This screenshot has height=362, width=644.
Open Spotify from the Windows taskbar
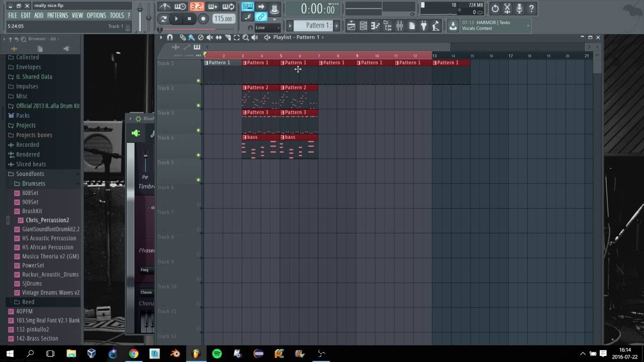(217, 354)
